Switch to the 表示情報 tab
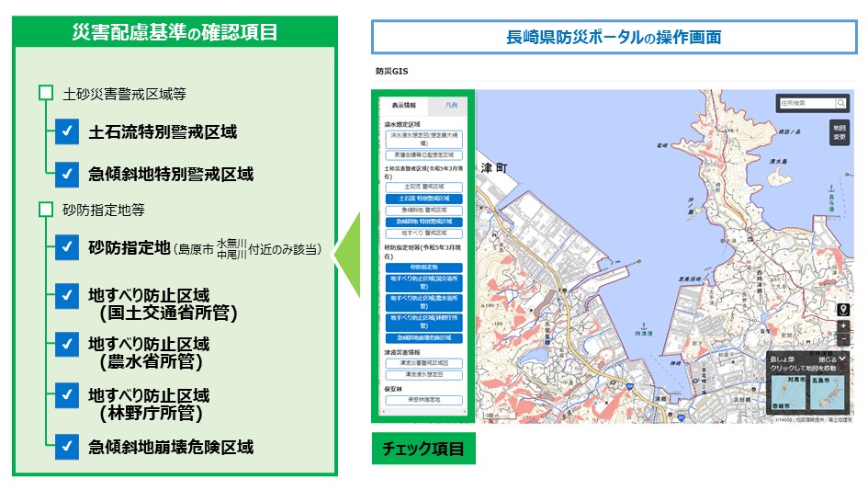The image size is (868, 490). [x=403, y=106]
